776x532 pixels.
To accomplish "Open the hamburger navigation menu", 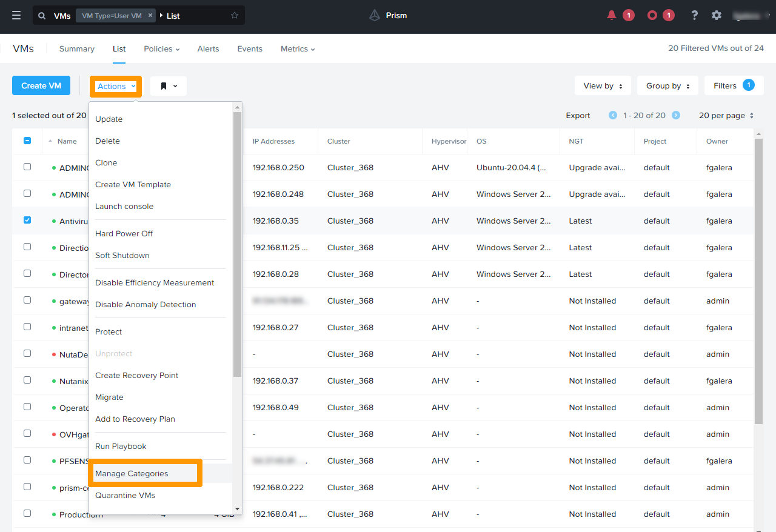I will [16, 15].
